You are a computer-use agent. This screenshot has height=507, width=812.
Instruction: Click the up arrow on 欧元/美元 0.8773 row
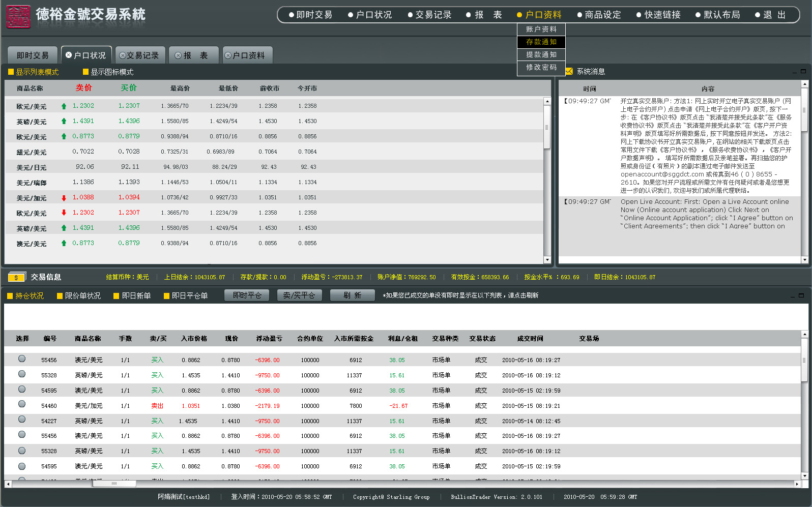[x=64, y=136]
